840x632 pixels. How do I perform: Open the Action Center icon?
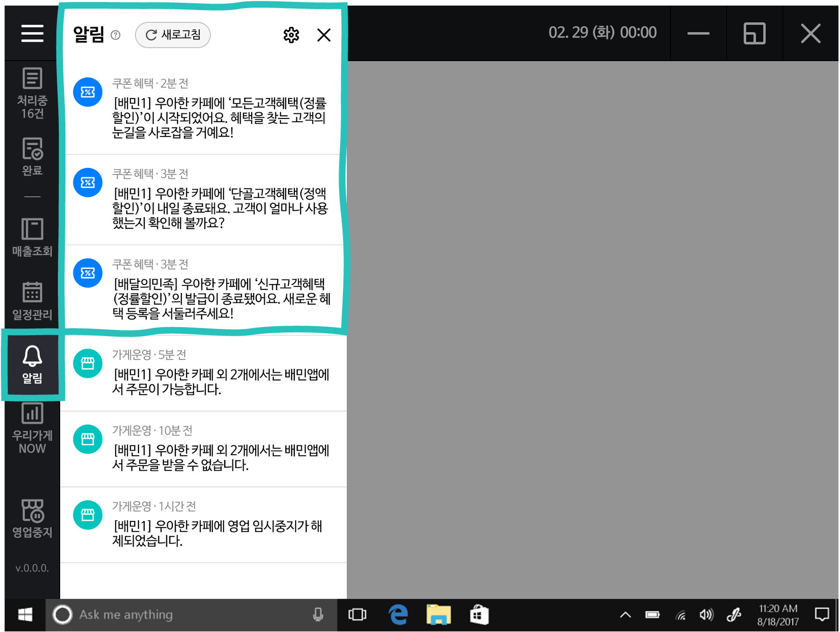click(822, 615)
